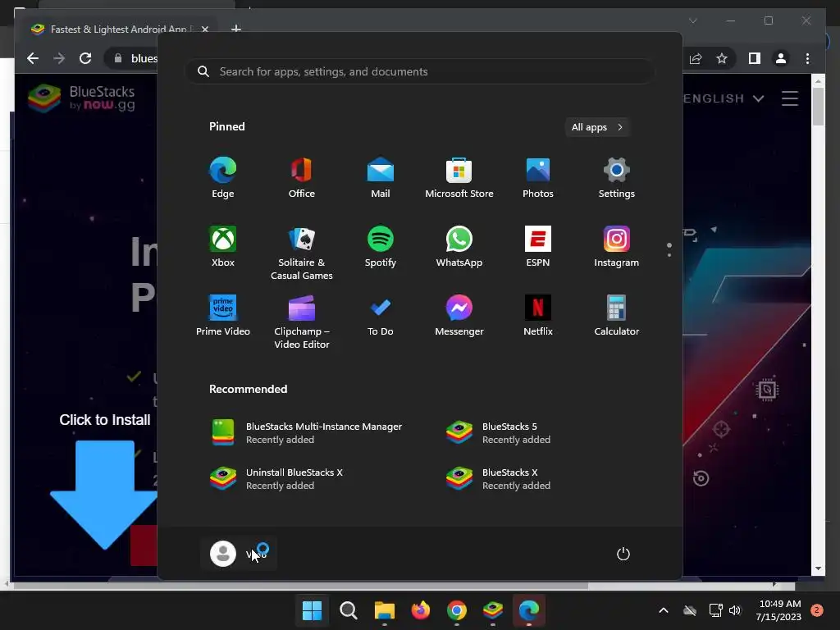Open File Explorer from taskbar
This screenshot has width=840, height=630.
click(x=384, y=610)
